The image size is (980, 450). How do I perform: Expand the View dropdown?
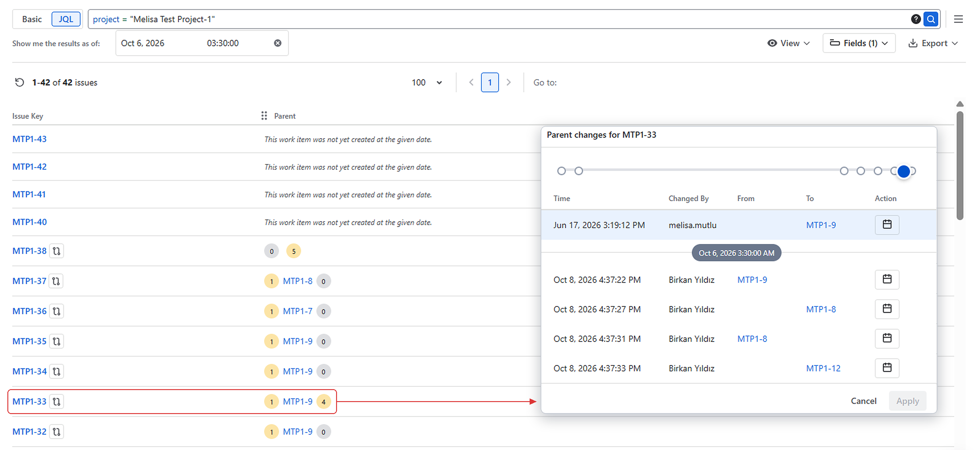click(x=789, y=43)
